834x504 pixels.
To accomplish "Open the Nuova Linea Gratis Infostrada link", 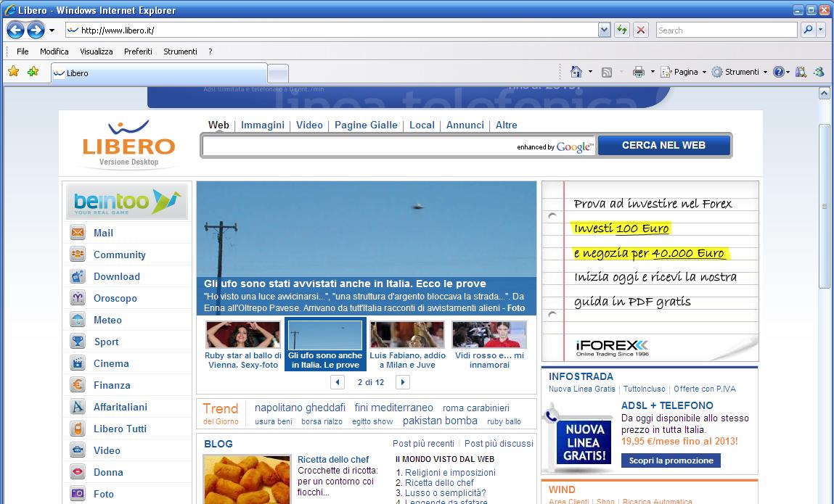I will 582,389.
